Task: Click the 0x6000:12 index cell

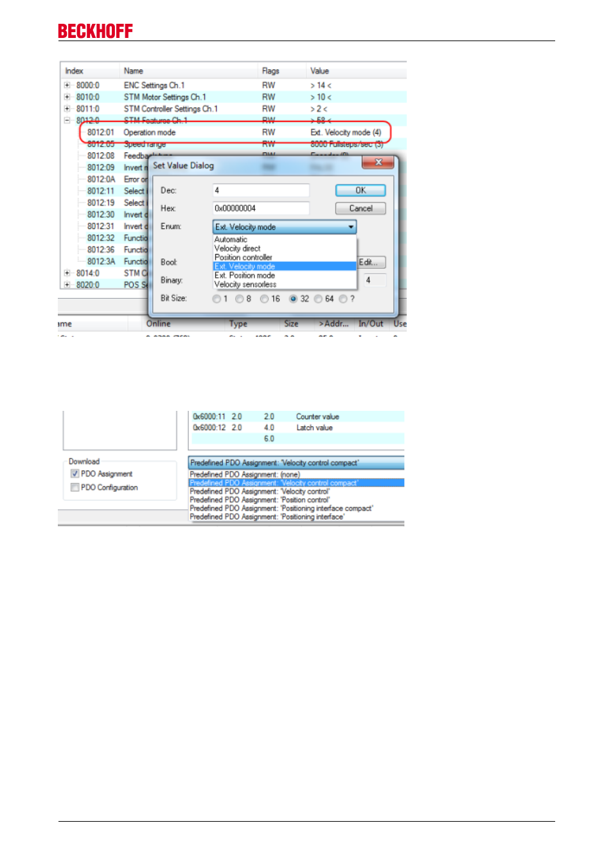Action: pos(209,428)
